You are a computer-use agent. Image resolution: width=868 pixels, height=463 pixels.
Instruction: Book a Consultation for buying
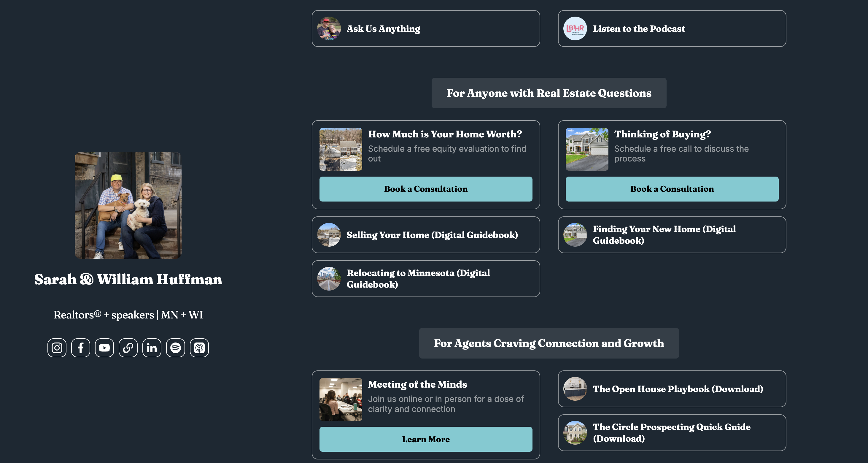click(x=672, y=189)
